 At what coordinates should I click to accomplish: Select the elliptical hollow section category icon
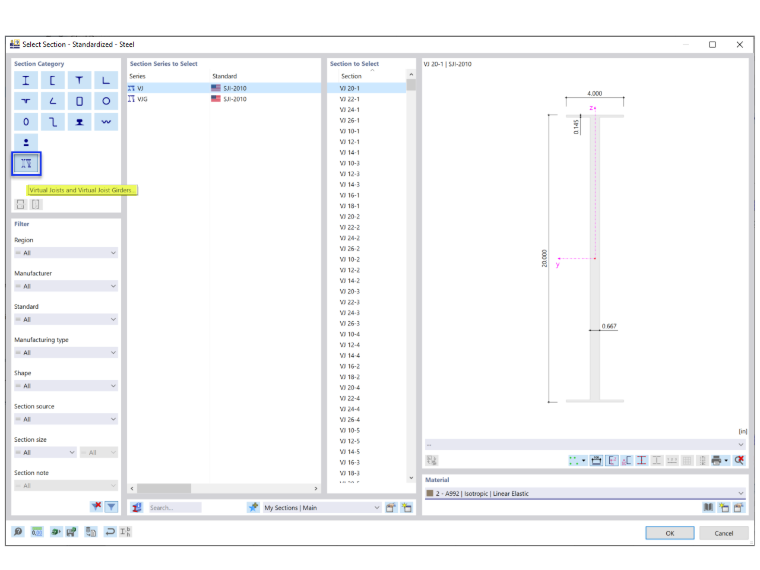(26, 122)
